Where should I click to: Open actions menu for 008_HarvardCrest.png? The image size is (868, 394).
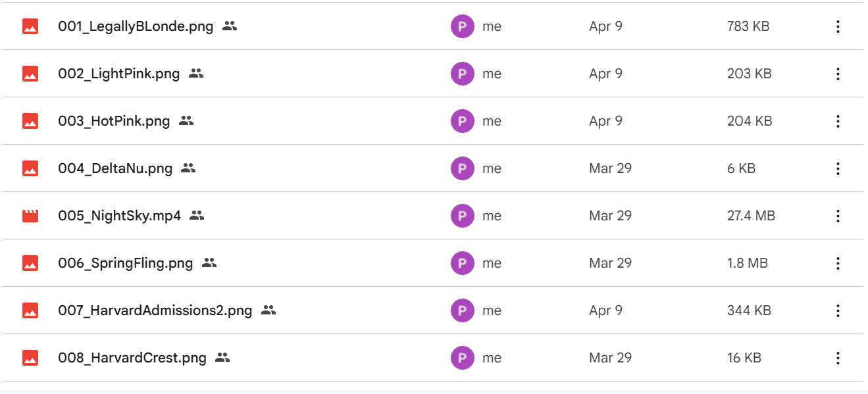pos(838,357)
